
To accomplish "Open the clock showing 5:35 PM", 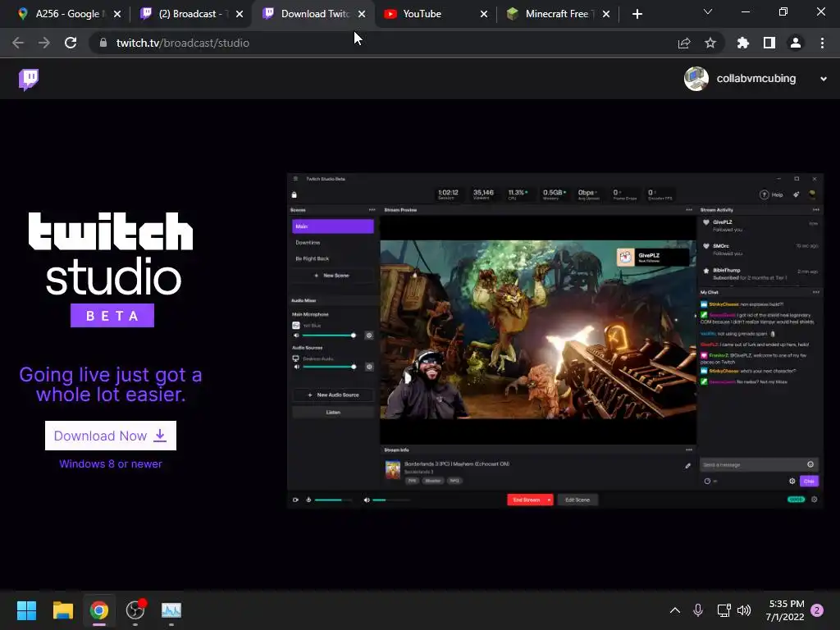I will tap(785, 610).
